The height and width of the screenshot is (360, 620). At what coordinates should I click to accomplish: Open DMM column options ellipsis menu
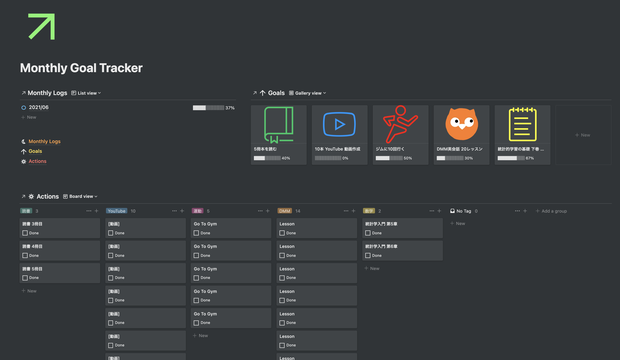[x=346, y=211]
